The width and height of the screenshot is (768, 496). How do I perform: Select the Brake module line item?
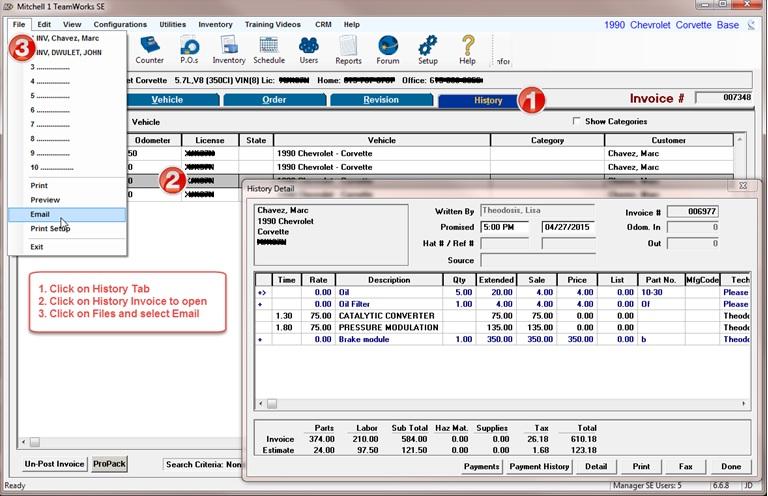[503, 339]
